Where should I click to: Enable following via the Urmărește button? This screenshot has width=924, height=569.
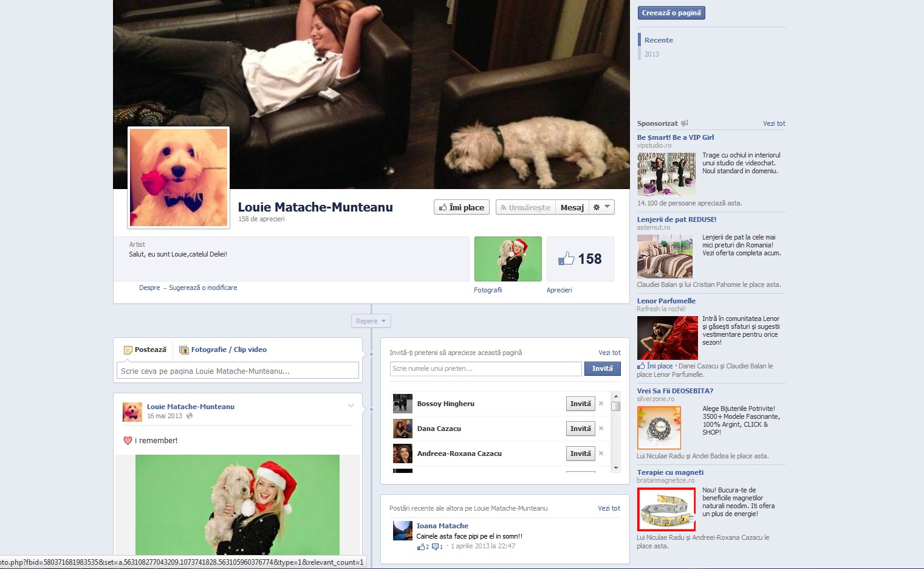click(527, 207)
